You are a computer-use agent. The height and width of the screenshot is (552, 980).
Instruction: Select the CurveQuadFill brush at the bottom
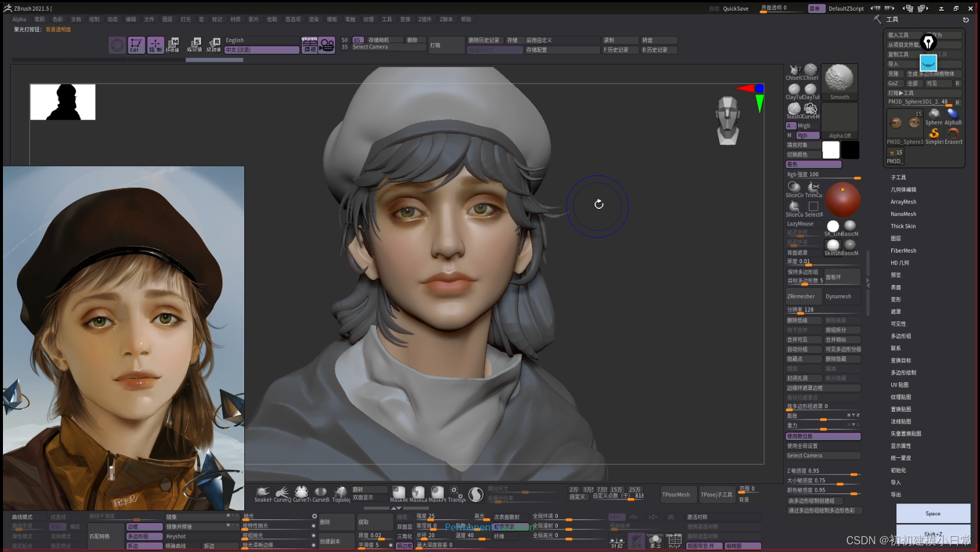click(282, 493)
